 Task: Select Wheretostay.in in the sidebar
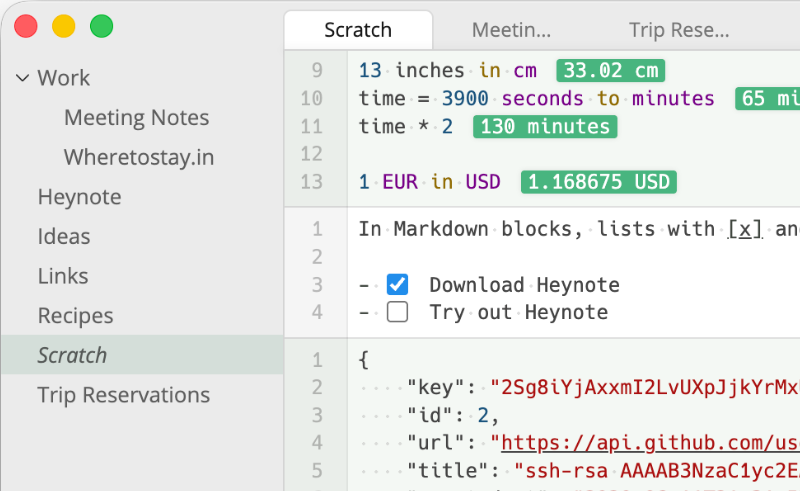pyautogui.click(x=138, y=158)
